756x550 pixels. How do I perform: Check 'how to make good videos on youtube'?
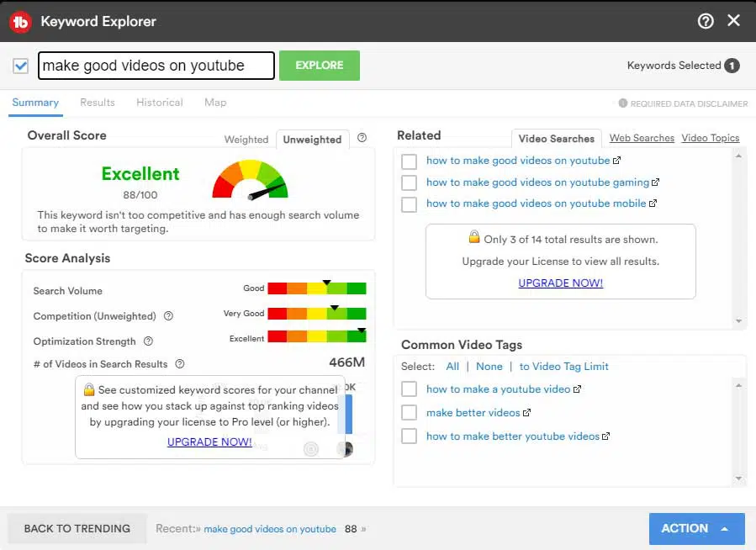coord(409,161)
